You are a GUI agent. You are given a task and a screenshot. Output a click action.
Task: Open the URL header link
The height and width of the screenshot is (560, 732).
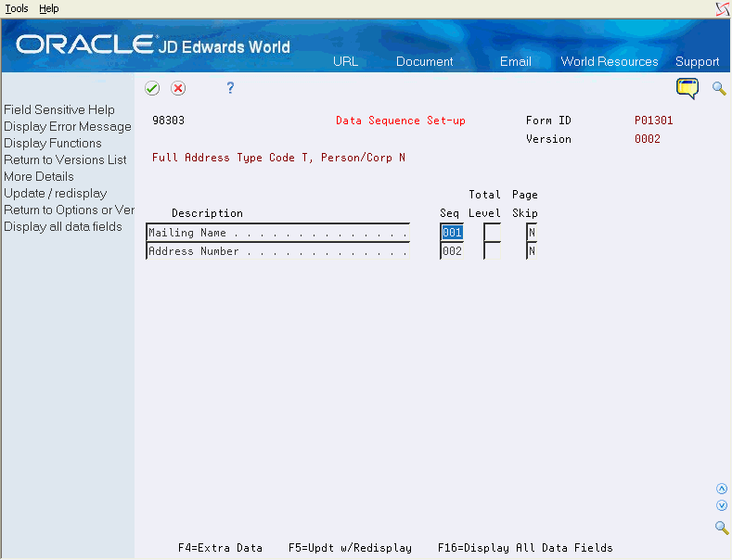tap(345, 61)
